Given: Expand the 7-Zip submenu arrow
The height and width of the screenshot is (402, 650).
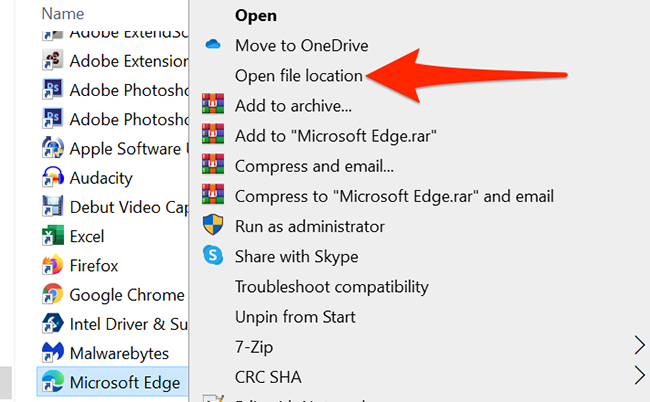Looking at the screenshot, I should coord(639,347).
